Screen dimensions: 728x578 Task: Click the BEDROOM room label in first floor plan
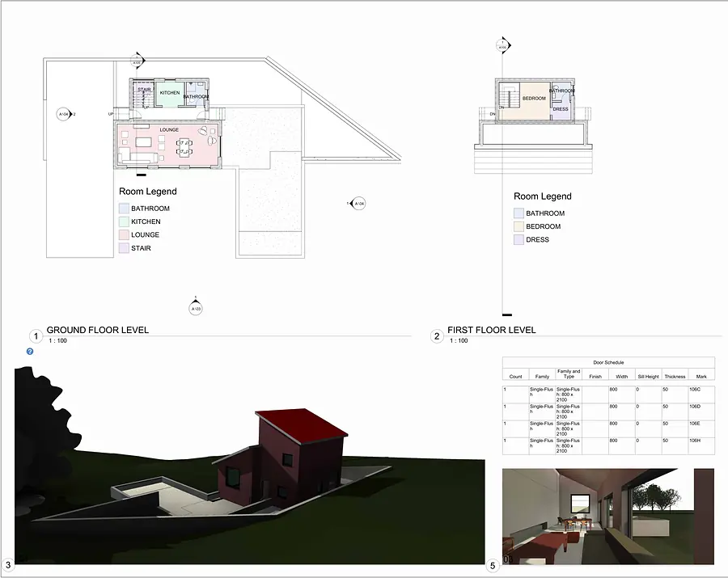click(x=534, y=99)
